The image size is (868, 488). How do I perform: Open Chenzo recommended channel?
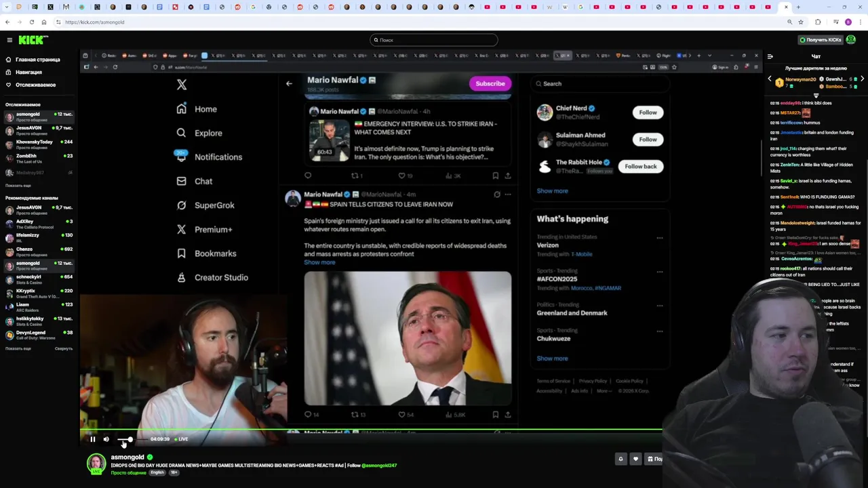(39, 251)
